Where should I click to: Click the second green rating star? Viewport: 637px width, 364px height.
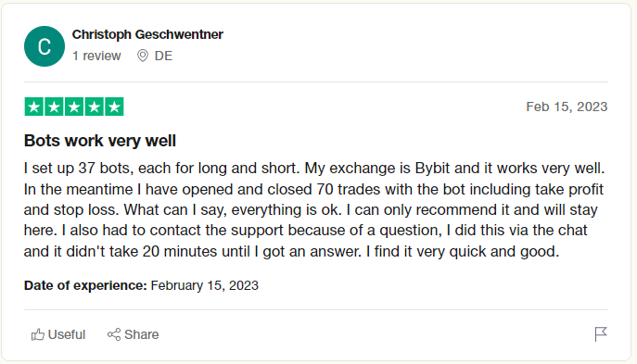[x=54, y=107]
